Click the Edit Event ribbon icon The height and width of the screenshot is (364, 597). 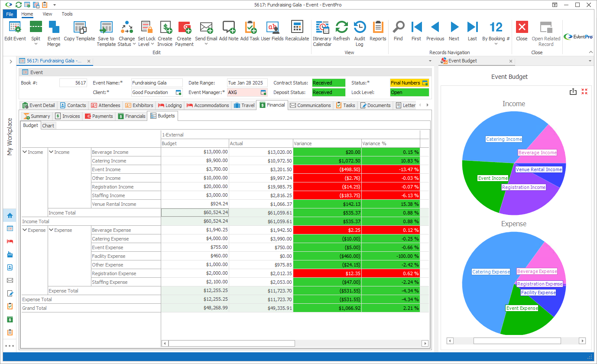tap(15, 27)
